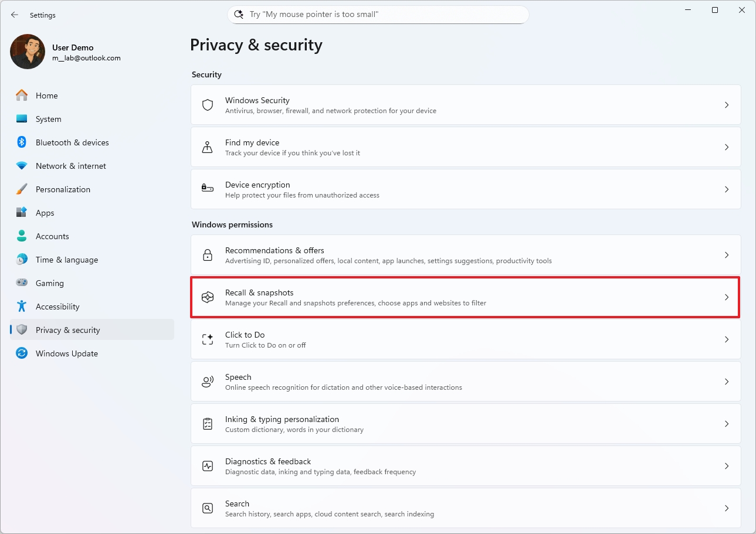756x534 pixels.
Task: Click the Diagnostics & feedback icon
Action: (208, 466)
